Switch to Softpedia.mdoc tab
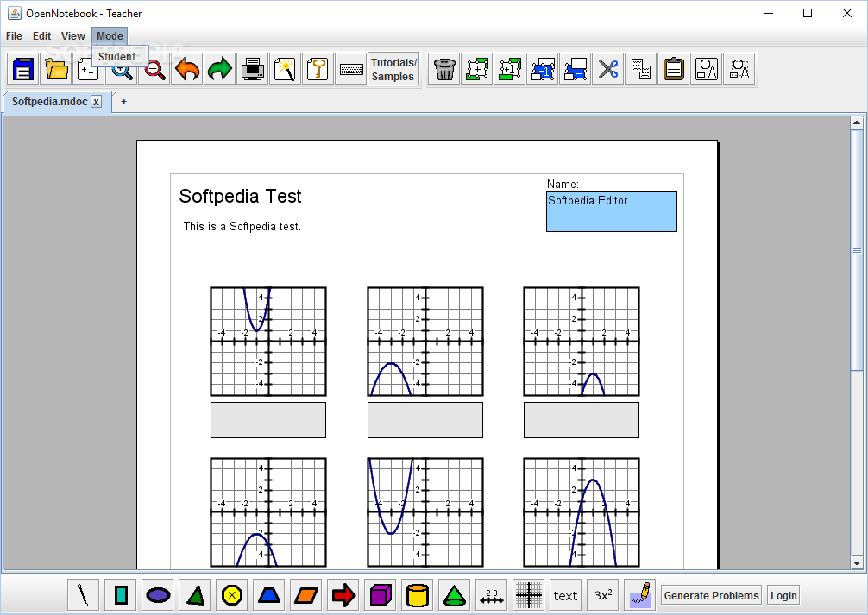 pyautogui.click(x=50, y=102)
